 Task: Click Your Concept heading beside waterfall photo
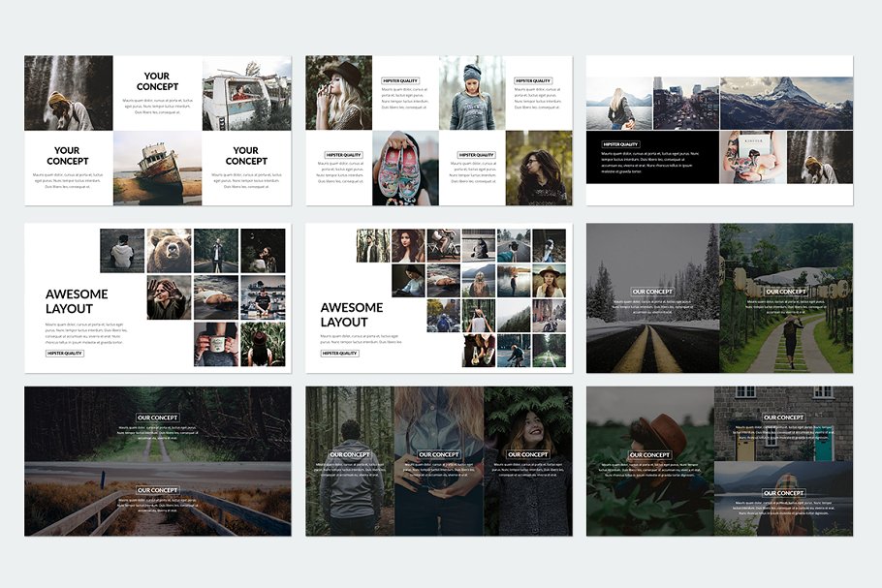157,81
